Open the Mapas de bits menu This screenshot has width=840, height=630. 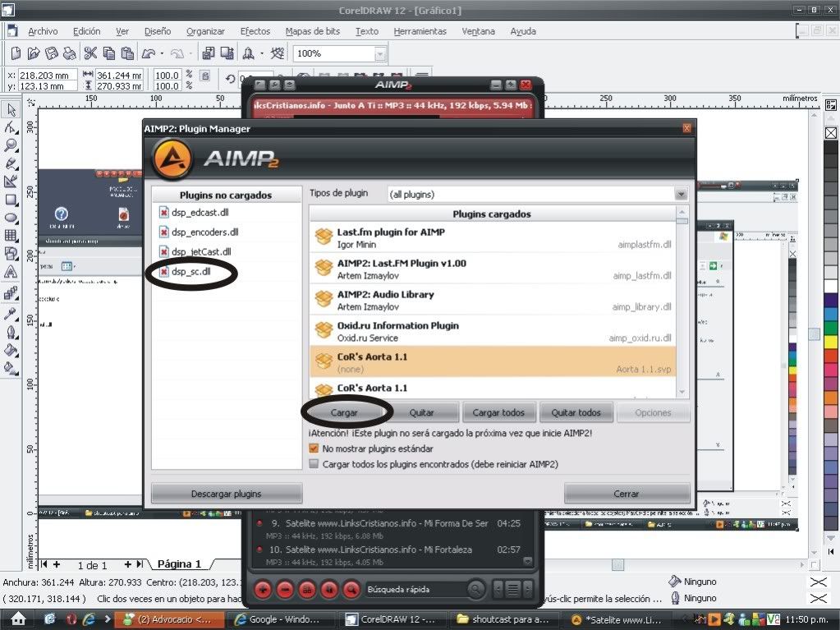[312, 31]
